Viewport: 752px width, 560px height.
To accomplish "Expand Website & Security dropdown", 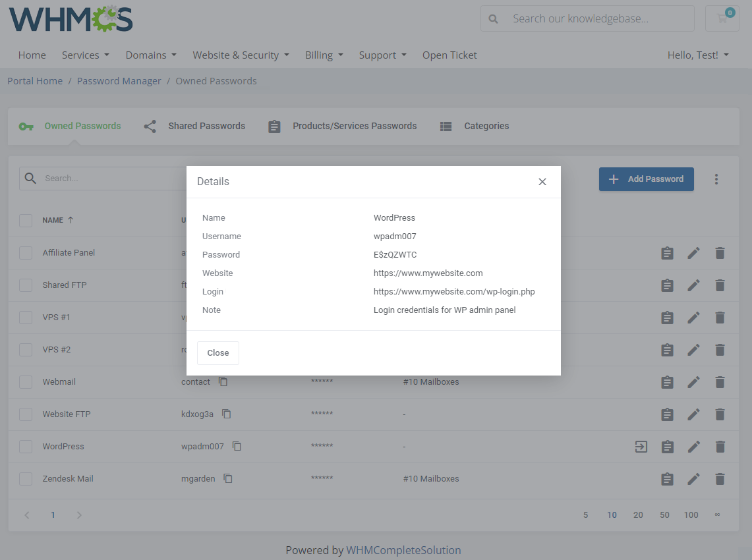I will tap(241, 55).
